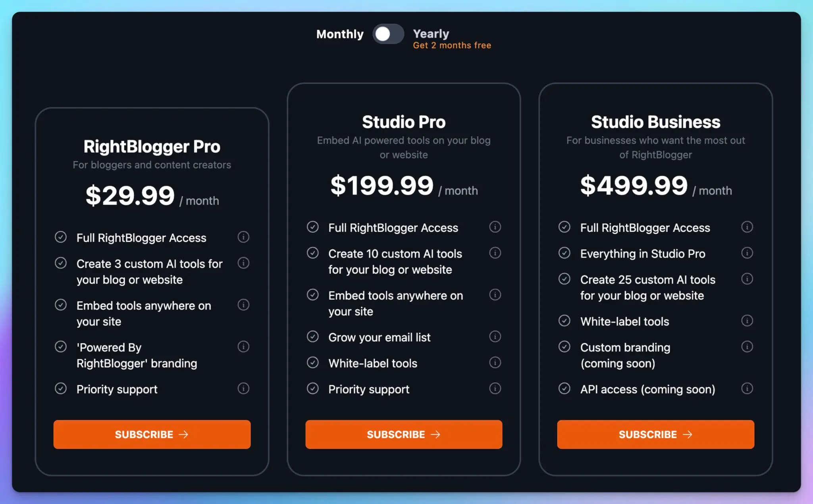Screen dimensions: 813x504
Task: Subscribe to the Studio Pro plan
Action: pos(403,434)
